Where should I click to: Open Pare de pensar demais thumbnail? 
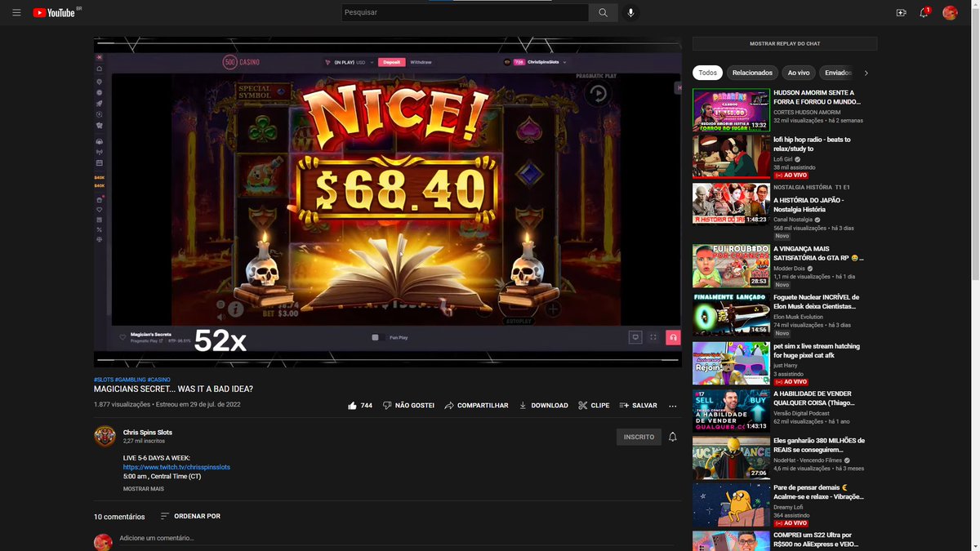pyautogui.click(x=731, y=504)
